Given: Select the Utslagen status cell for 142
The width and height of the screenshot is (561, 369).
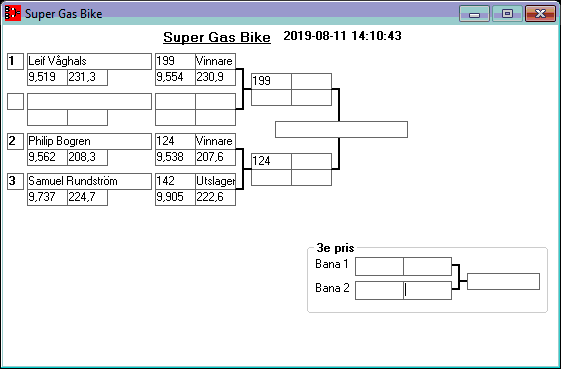Looking at the screenshot, I should 215,181.
